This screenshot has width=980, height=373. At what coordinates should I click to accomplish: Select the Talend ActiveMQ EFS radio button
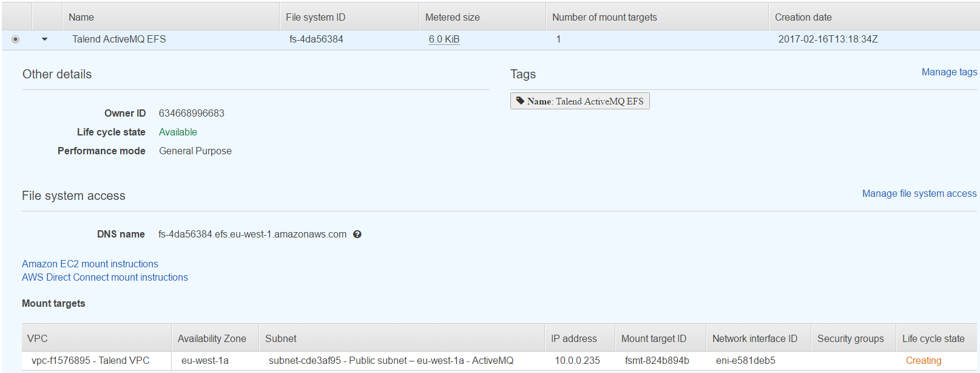coord(16,39)
